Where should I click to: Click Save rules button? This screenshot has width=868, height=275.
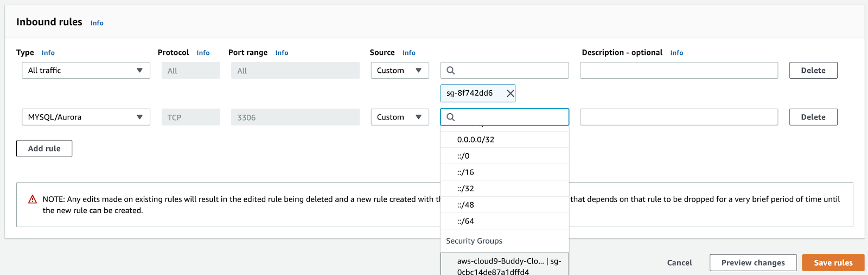click(x=833, y=262)
